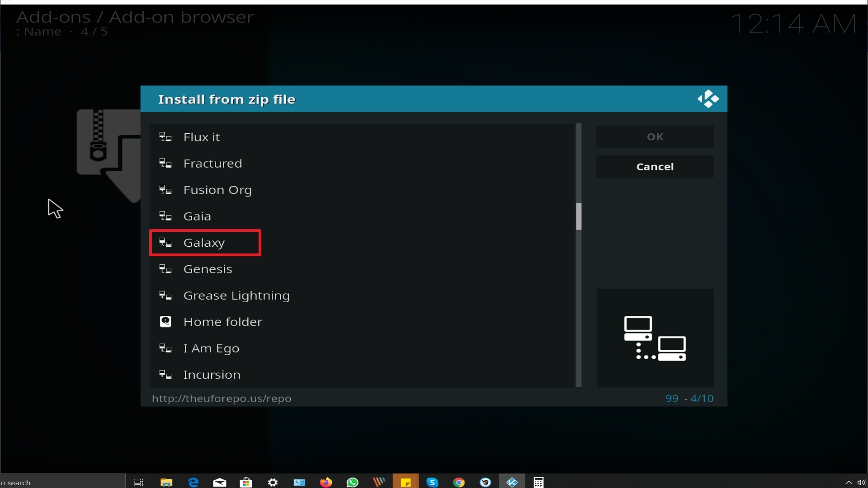Screen dimensions: 868x488
Task: Open the Fractured source
Action: 362,163
